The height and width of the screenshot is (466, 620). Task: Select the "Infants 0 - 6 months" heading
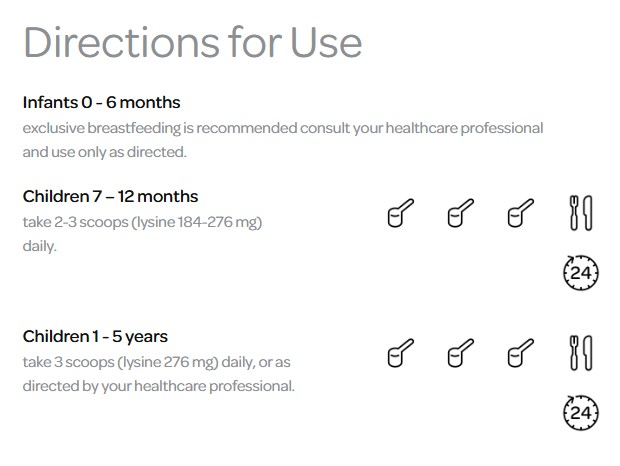click(x=101, y=103)
